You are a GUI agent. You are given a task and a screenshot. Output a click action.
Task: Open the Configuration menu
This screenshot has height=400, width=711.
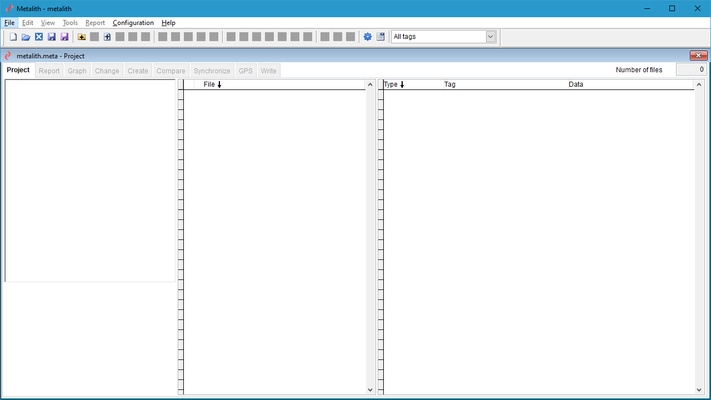click(x=133, y=23)
